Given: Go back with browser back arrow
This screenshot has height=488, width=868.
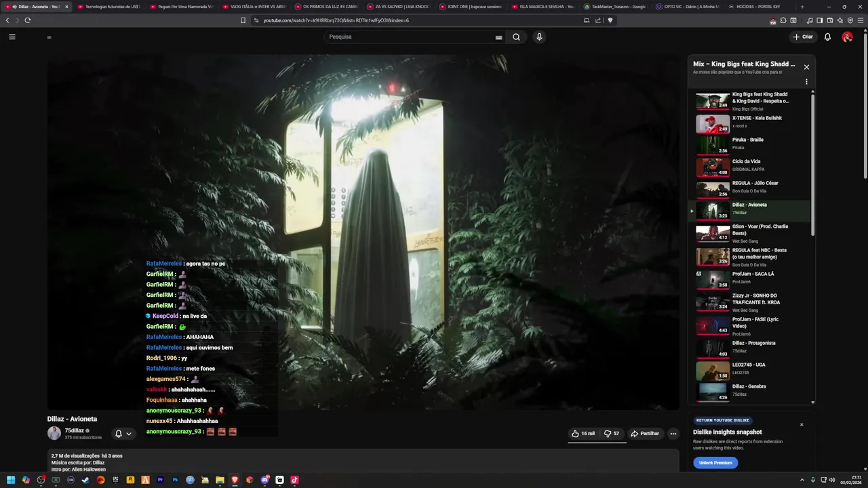Looking at the screenshot, I should point(7,20).
